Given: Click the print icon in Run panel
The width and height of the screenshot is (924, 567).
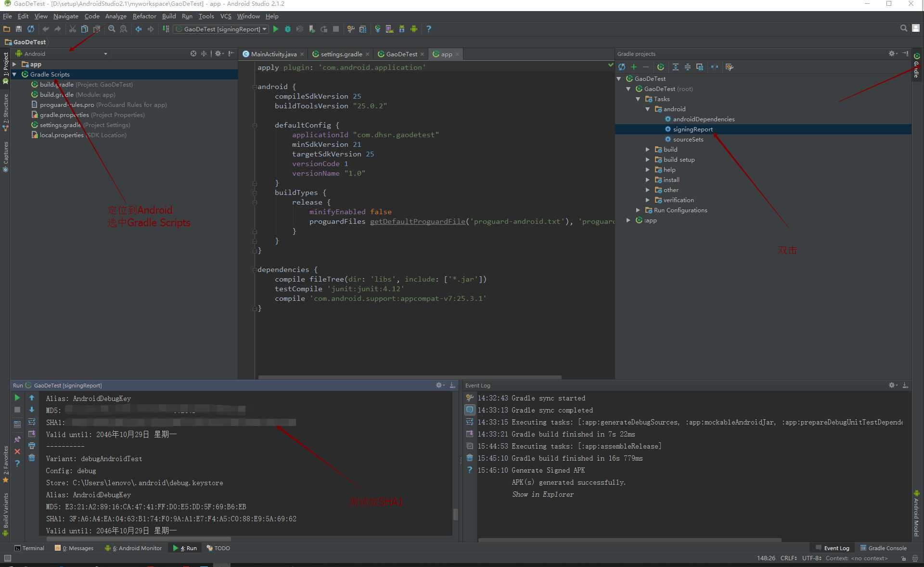Looking at the screenshot, I should tap(32, 446).
